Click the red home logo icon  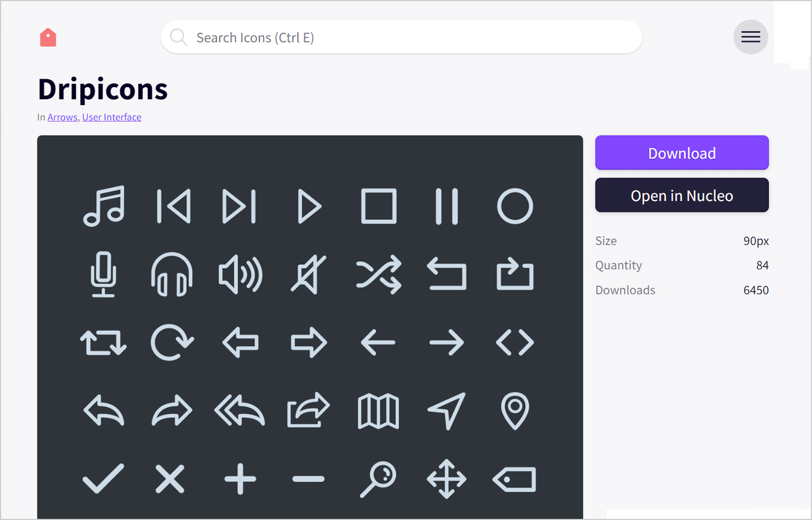click(48, 37)
